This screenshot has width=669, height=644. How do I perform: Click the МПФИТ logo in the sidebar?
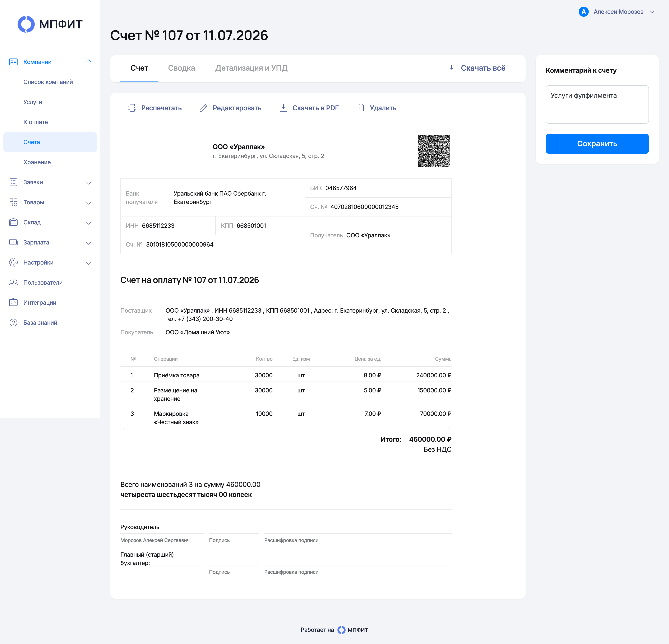pyautogui.click(x=50, y=24)
